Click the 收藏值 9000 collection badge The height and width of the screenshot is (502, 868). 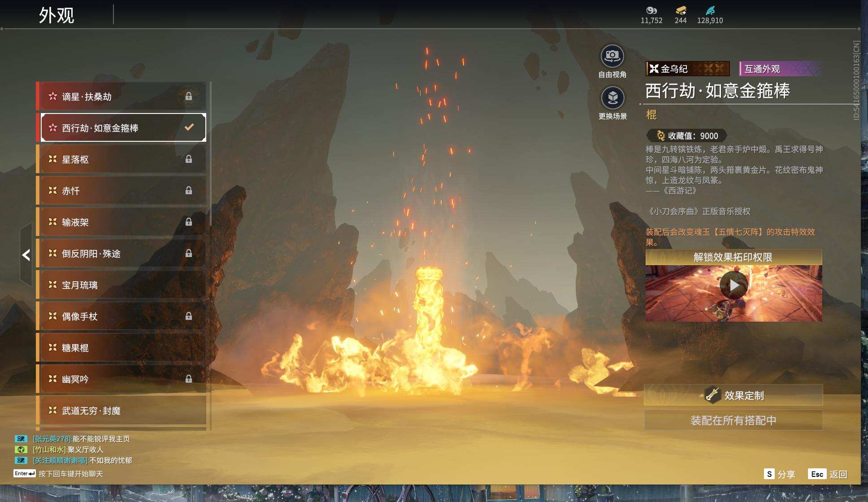[x=686, y=135]
